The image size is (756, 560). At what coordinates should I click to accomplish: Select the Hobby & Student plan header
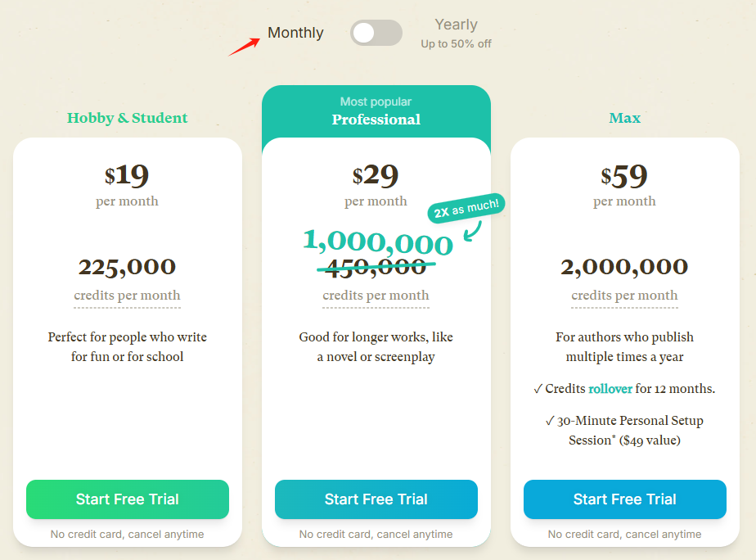click(127, 118)
